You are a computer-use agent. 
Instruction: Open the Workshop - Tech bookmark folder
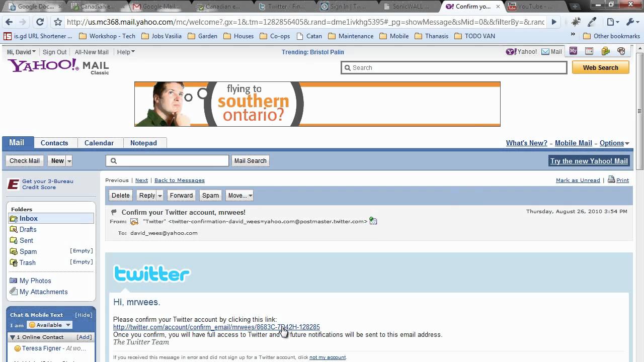click(x=107, y=36)
